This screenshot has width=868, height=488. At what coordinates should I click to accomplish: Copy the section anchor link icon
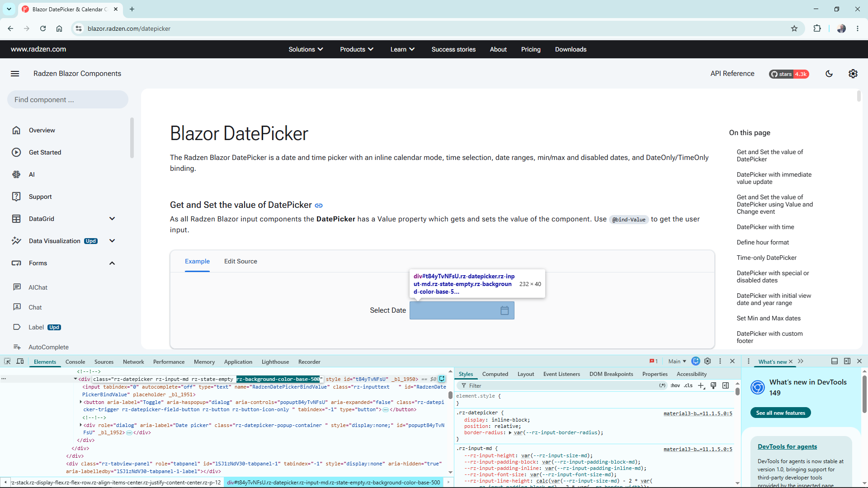(x=319, y=206)
